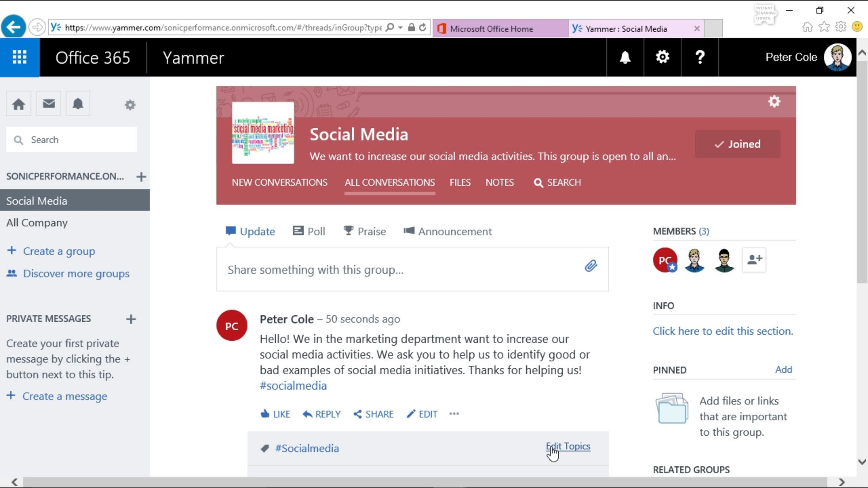
Task: Open the Office 365 app launcher
Action: point(19,57)
